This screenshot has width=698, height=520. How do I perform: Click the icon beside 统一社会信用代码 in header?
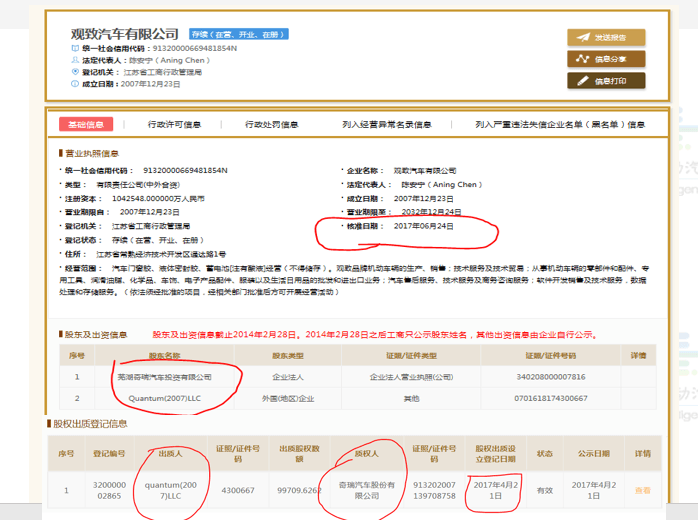tap(75, 48)
